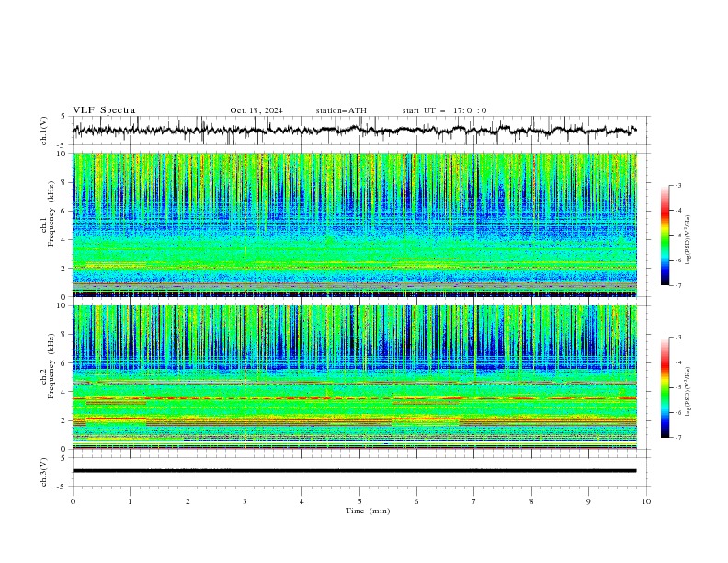The height and width of the screenshot is (563, 728).
Task: Click the "Time (min)" axis label
Action: click(368, 511)
